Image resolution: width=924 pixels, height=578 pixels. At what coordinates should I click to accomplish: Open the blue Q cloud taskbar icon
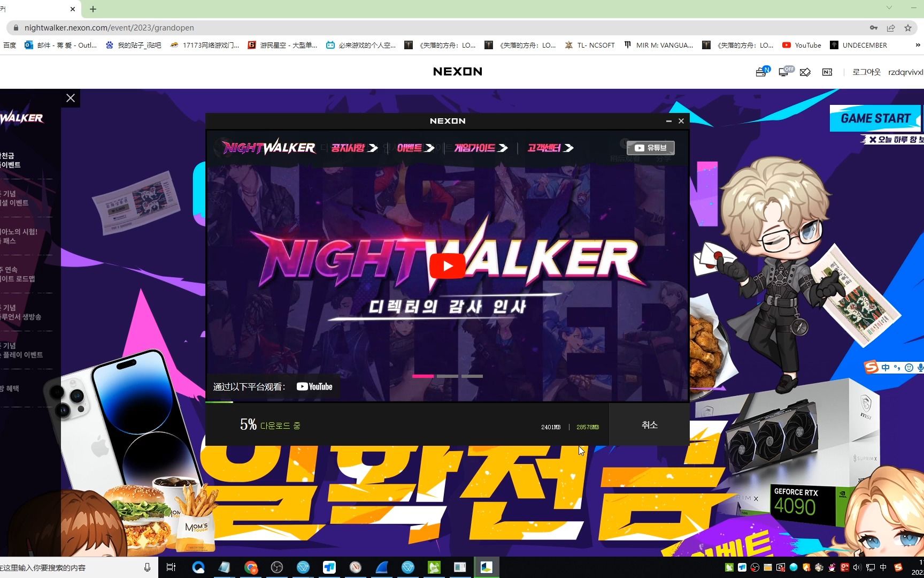198,567
